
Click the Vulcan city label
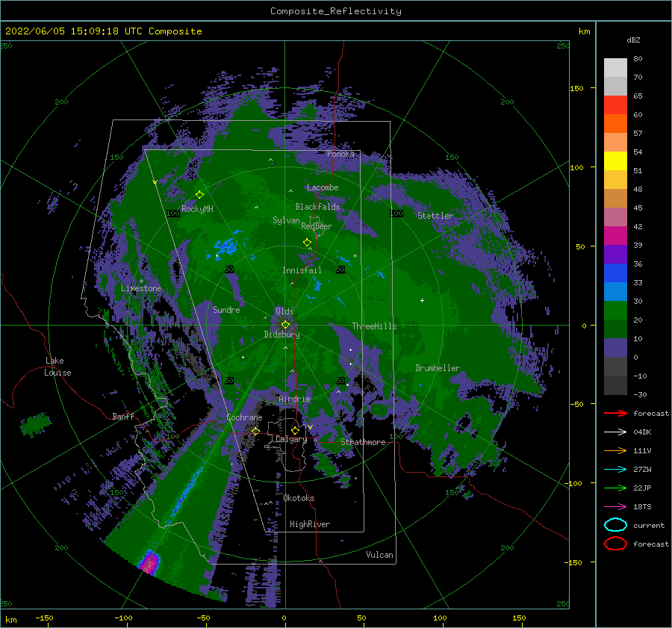(x=379, y=555)
